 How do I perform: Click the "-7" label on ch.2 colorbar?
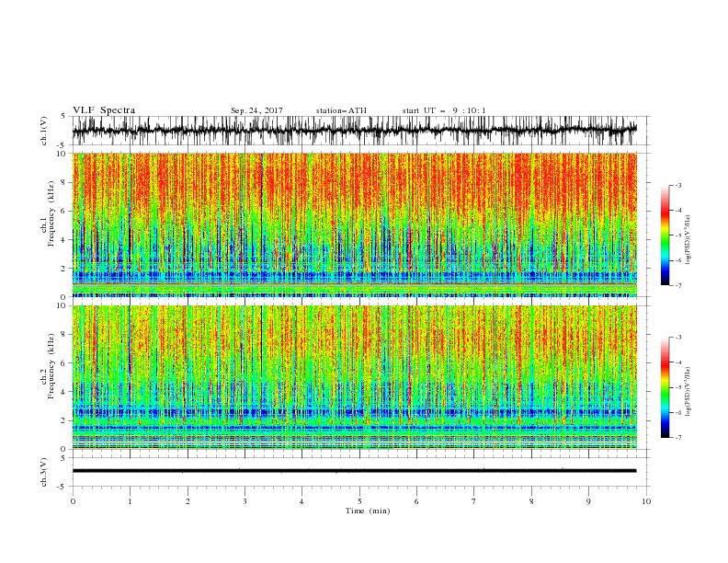(678, 437)
